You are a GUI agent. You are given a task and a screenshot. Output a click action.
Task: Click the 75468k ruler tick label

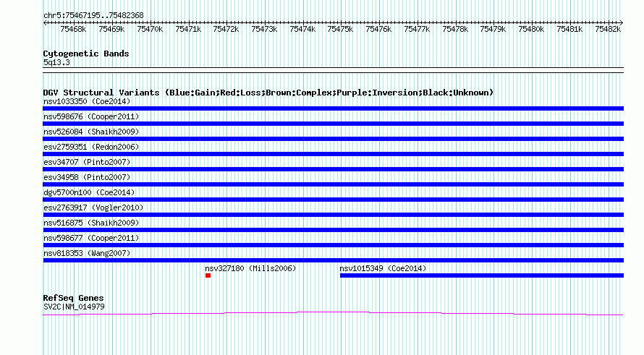[73, 29]
